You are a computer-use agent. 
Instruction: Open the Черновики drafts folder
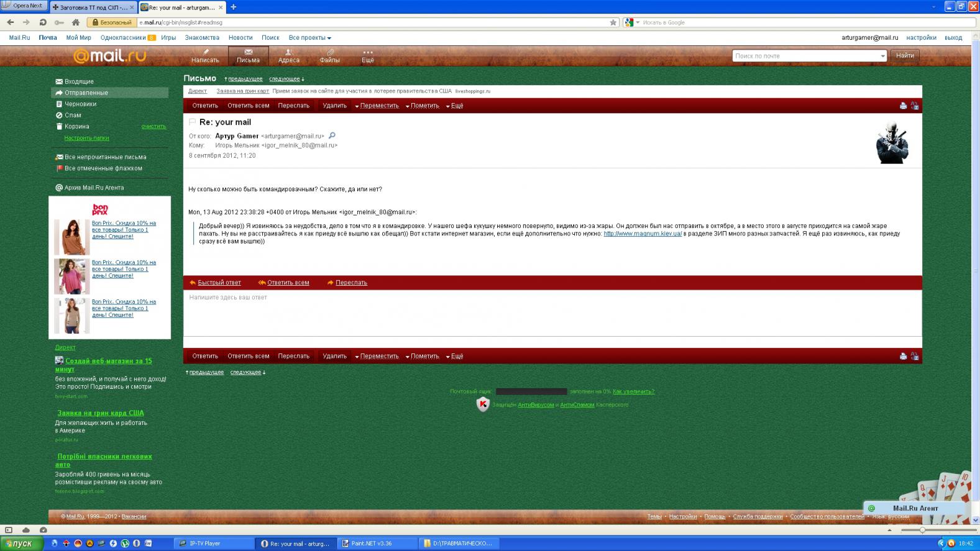[80, 104]
